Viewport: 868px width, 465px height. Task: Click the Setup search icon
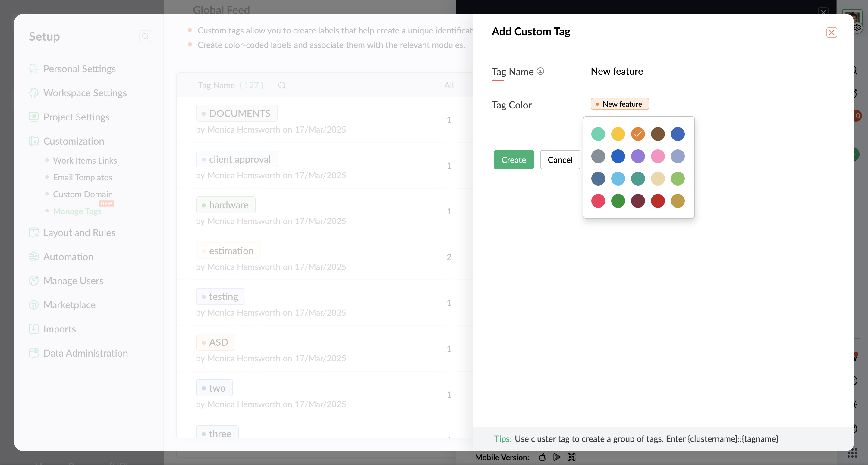click(145, 36)
